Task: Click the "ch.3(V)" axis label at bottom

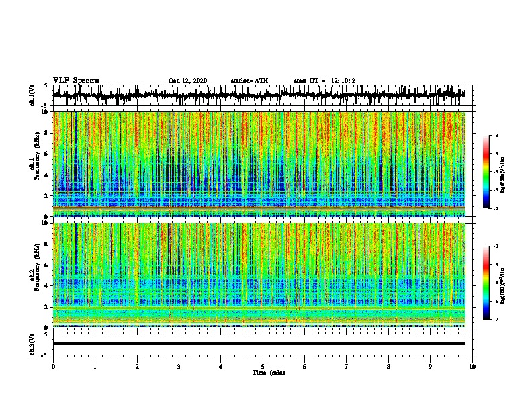Action: (32, 345)
